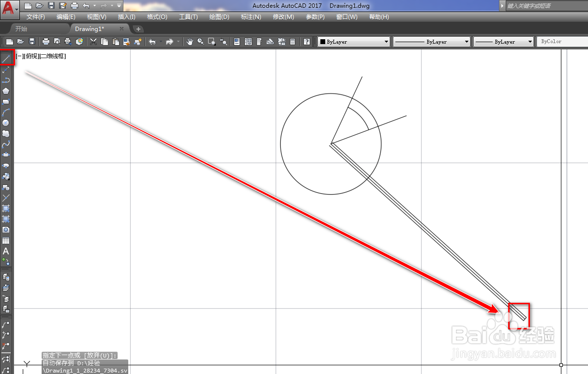Image resolution: width=588 pixels, height=374 pixels.
Task: Select the Circle tool
Action: click(6, 123)
